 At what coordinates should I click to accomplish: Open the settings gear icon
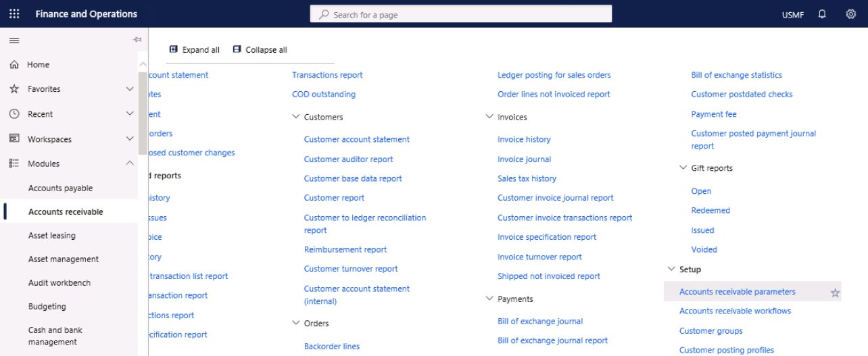[851, 14]
